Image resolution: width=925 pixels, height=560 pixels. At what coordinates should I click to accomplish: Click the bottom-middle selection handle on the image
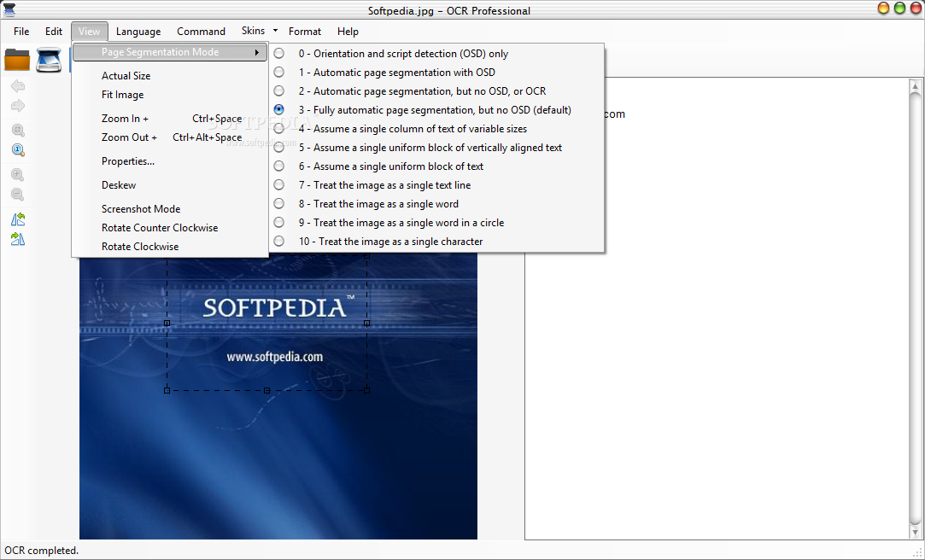(x=266, y=390)
